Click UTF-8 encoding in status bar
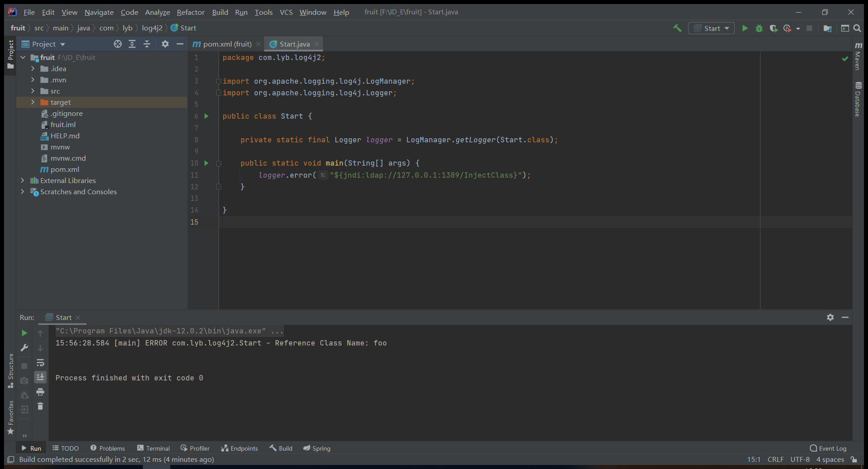 800,460
